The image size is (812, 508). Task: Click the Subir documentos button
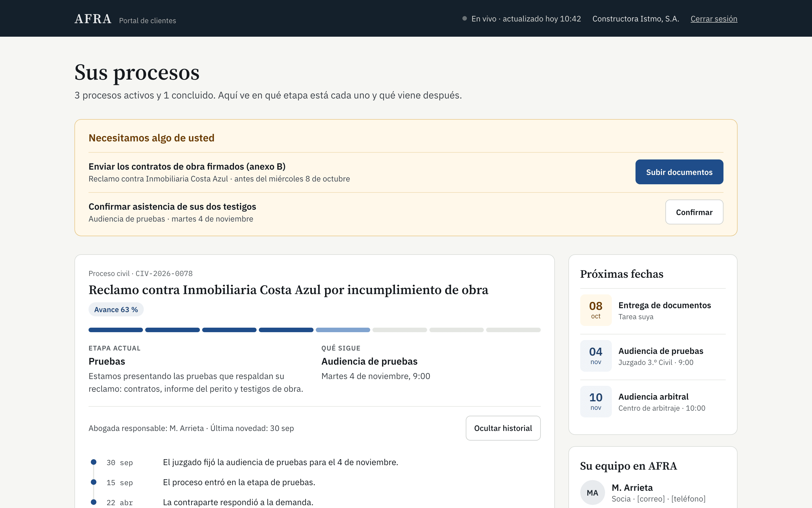pyautogui.click(x=679, y=172)
